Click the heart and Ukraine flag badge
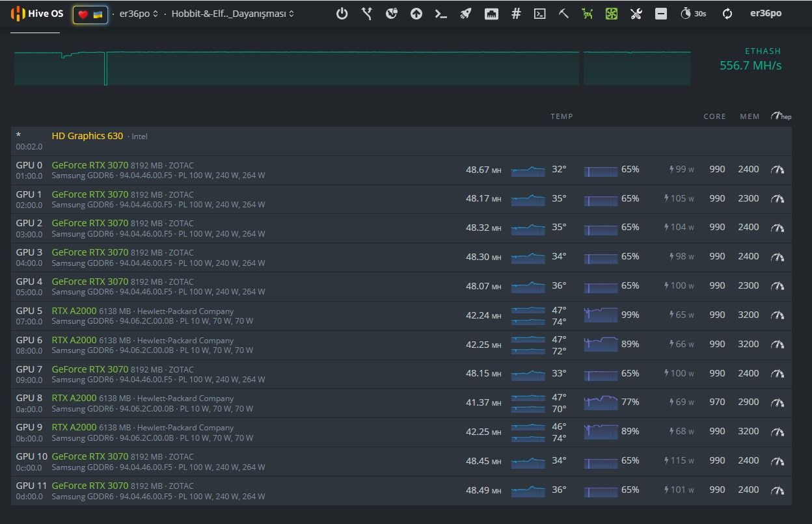 pos(90,14)
